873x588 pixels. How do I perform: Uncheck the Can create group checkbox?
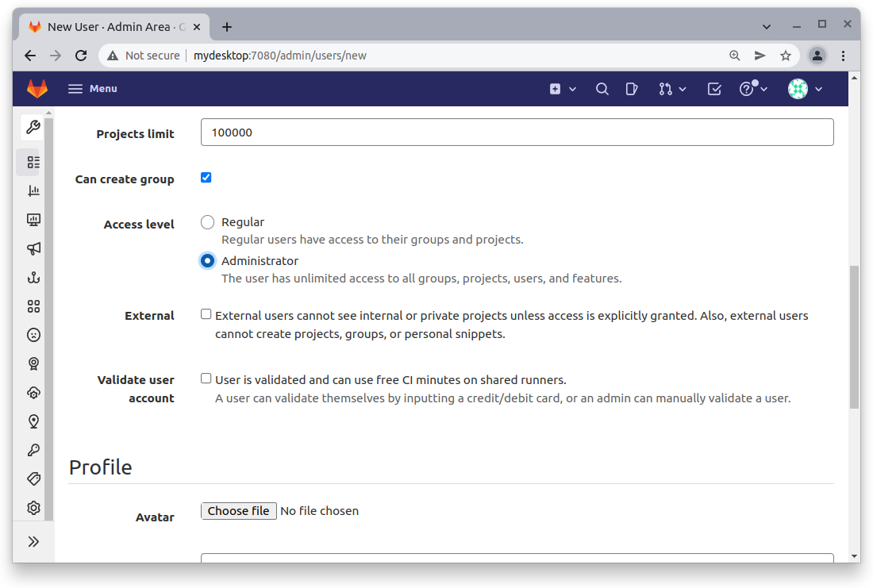(206, 177)
